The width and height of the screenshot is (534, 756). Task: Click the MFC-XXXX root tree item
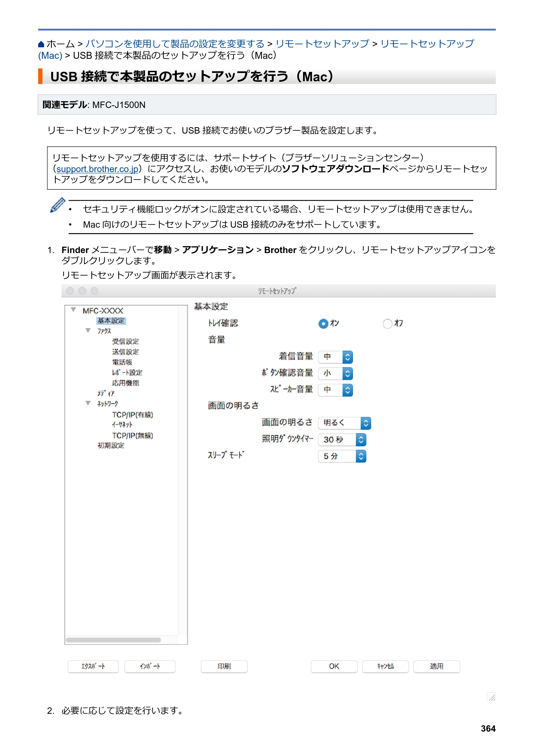pyautogui.click(x=103, y=311)
